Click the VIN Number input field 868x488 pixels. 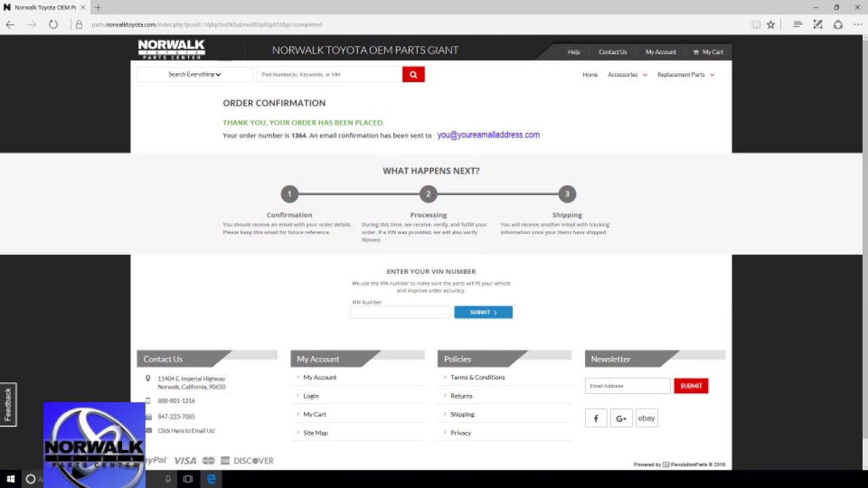pyautogui.click(x=399, y=312)
